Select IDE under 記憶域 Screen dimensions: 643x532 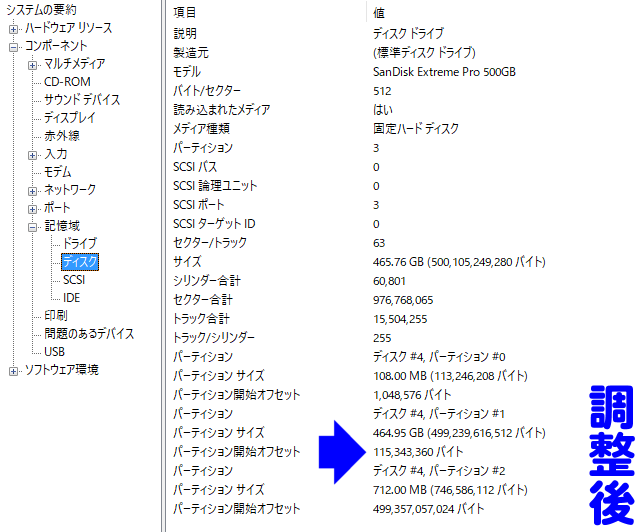pyautogui.click(x=71, y=298)
